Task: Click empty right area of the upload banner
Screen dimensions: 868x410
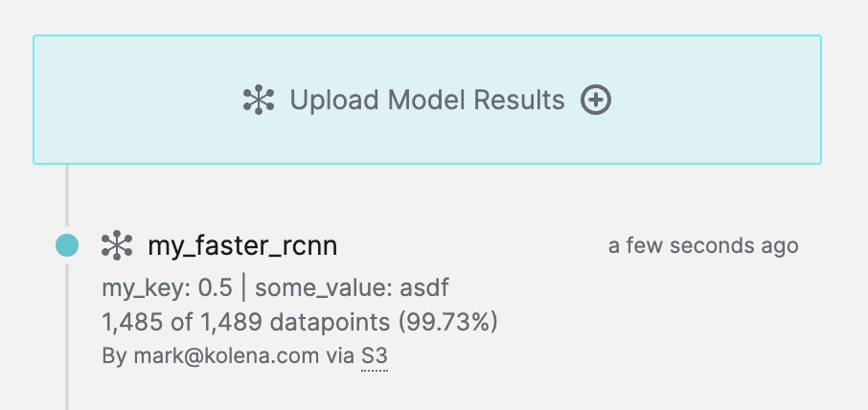Action: pos(728,100)
